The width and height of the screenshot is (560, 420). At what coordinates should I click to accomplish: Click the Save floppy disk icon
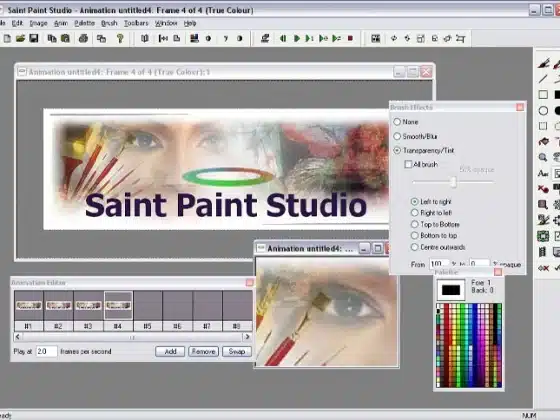(34, 38)
